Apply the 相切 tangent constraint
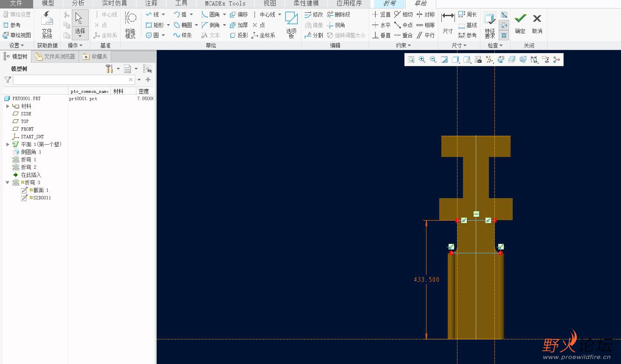Screen dimensions: 621x364 (403, 14)
